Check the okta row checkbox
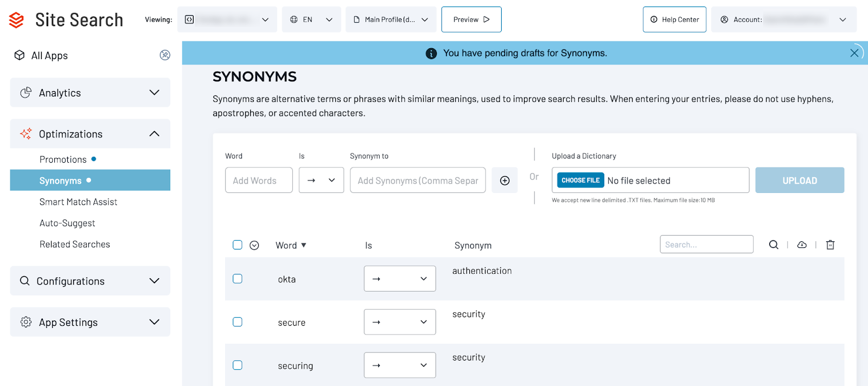This screenshot has height=386, width=868. pyautogui.click(x=238, y=279)
